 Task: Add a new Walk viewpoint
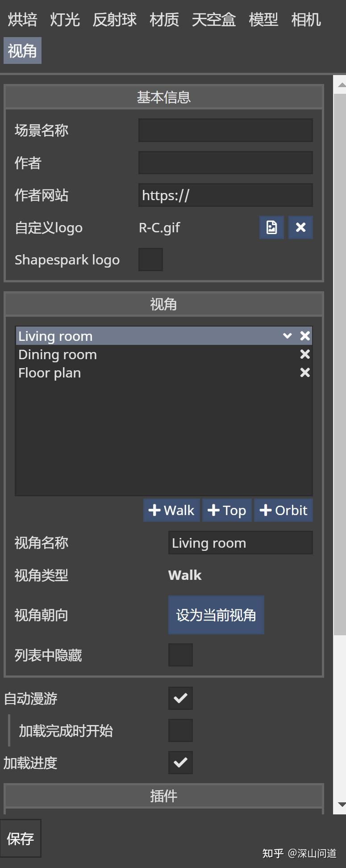tap(171, 510)
